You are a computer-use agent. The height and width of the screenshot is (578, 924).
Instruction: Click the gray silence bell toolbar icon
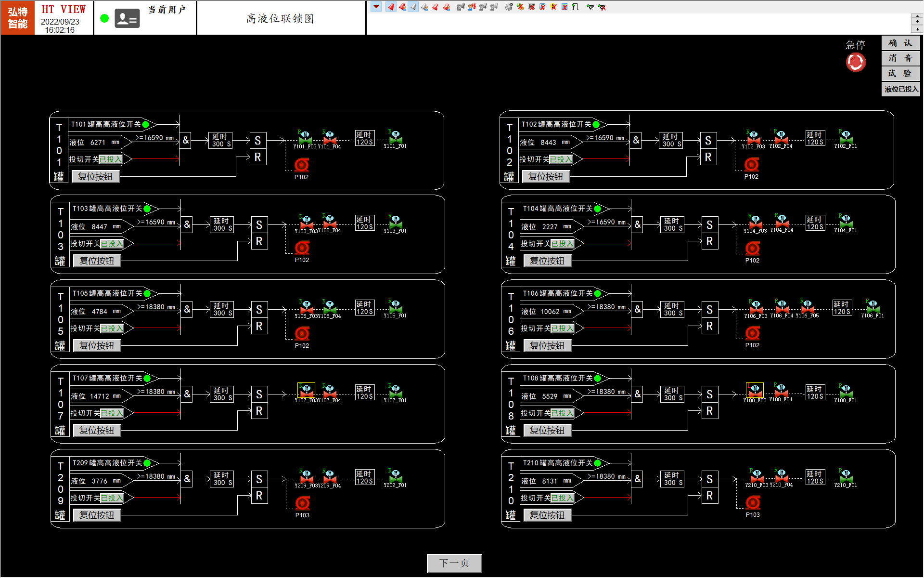(412, 7)
